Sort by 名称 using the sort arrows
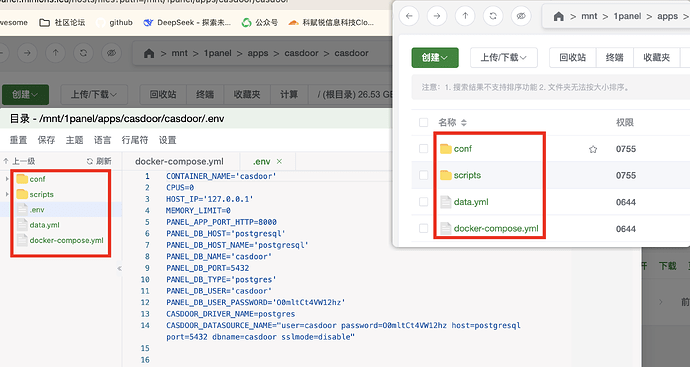Viewport: 690px width, 367px height. (464, 123)
